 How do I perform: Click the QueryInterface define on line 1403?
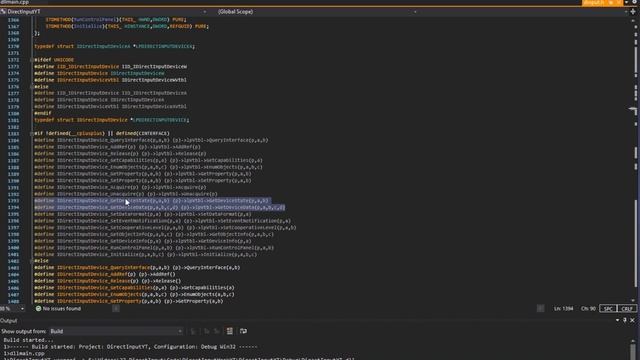[137, 267]
